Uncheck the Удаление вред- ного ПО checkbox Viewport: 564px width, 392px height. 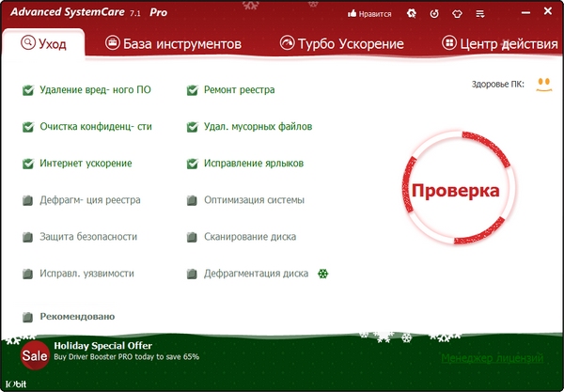coord(28,90)
